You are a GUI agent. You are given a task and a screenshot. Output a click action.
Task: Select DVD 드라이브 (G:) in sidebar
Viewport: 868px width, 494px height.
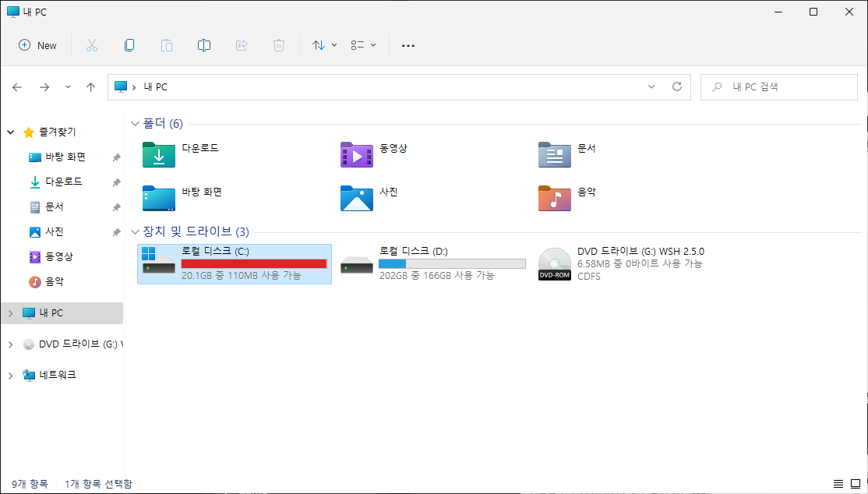click(x=81, y=344)
